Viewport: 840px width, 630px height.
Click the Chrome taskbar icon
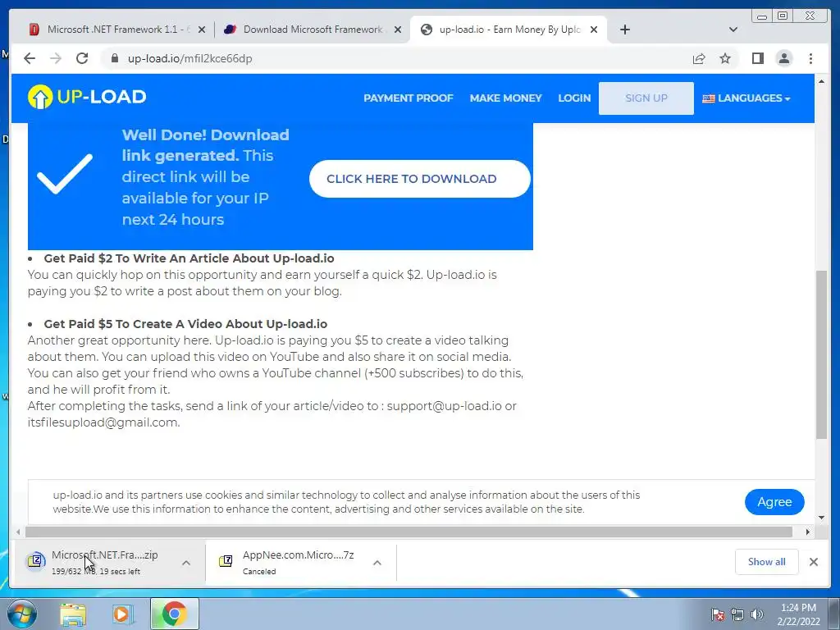[174, 614]
